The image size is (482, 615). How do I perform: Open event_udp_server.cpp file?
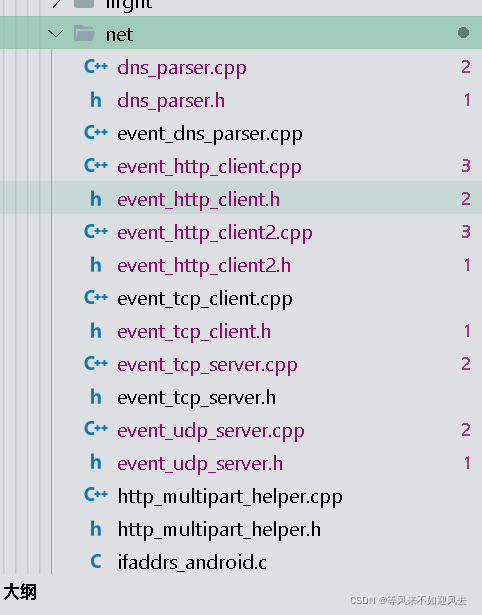[x=211, y=431]
